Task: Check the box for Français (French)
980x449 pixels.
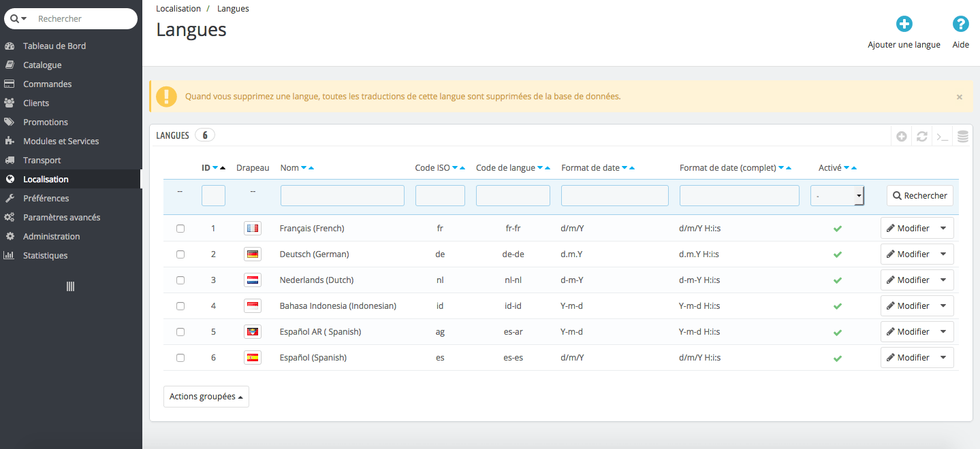Action: pyautogui.click(x=180, y=229)
